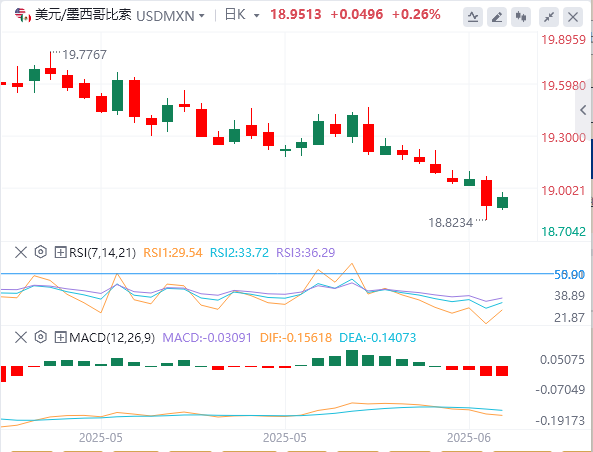
Task: Close the chart panel with X
Action: point(573,17)
